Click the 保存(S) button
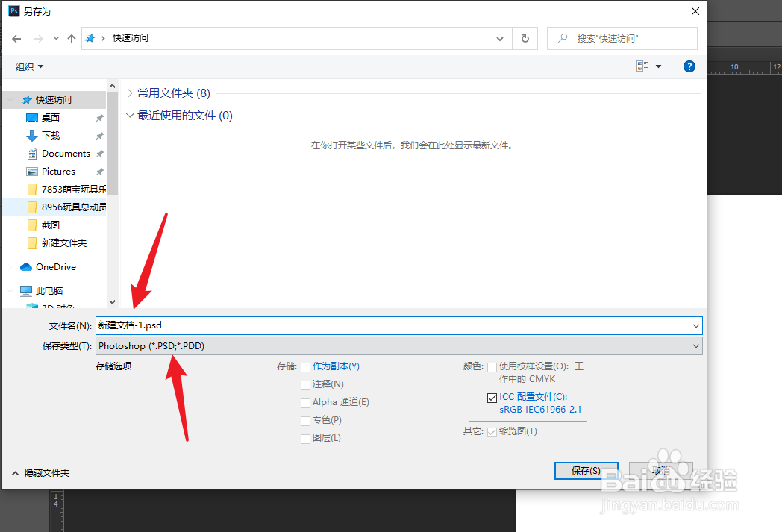Viewport: 782px width, 532px height. tap(586, 471)
